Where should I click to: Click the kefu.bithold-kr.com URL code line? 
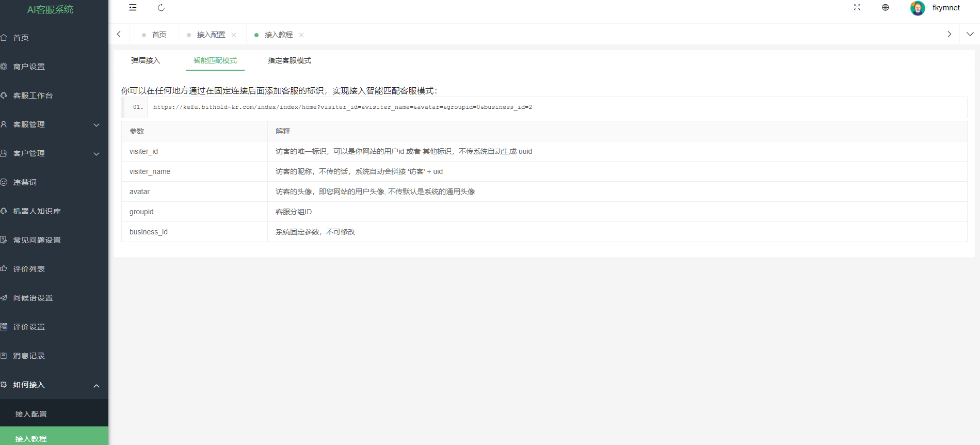point(342,107)
